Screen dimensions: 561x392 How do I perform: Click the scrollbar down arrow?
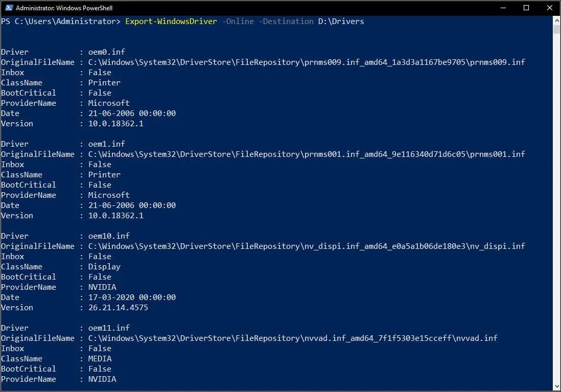click(557, 386)
